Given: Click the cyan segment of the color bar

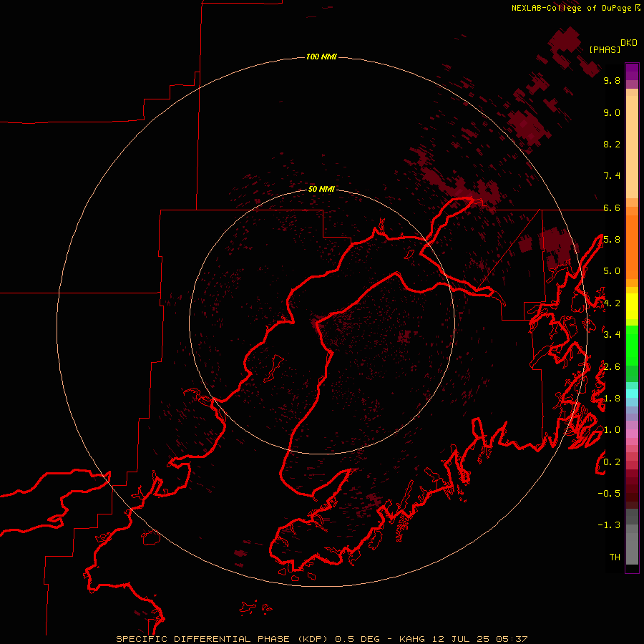Looking at the screenshot, I should pos(632,394).
